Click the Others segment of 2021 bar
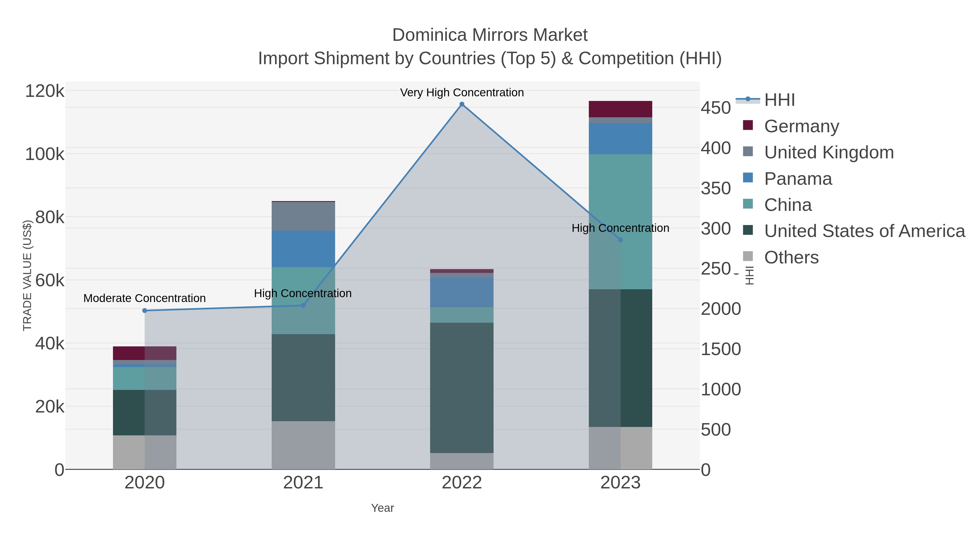The image size is (980, 551). click(303, 445)
